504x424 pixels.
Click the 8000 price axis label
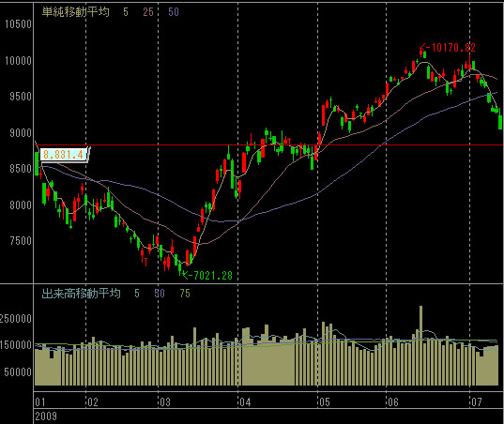21,204
